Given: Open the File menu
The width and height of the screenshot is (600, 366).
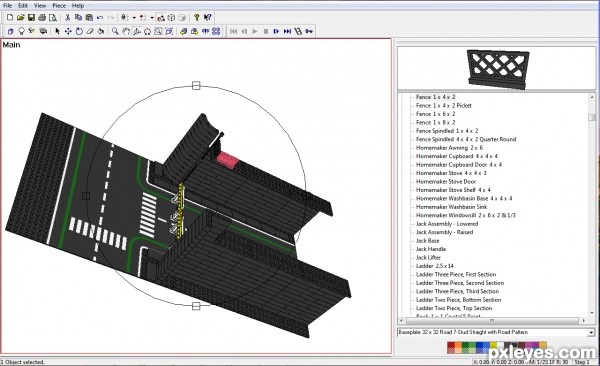Looking at the screenshot, I should (x=7, y=6).
